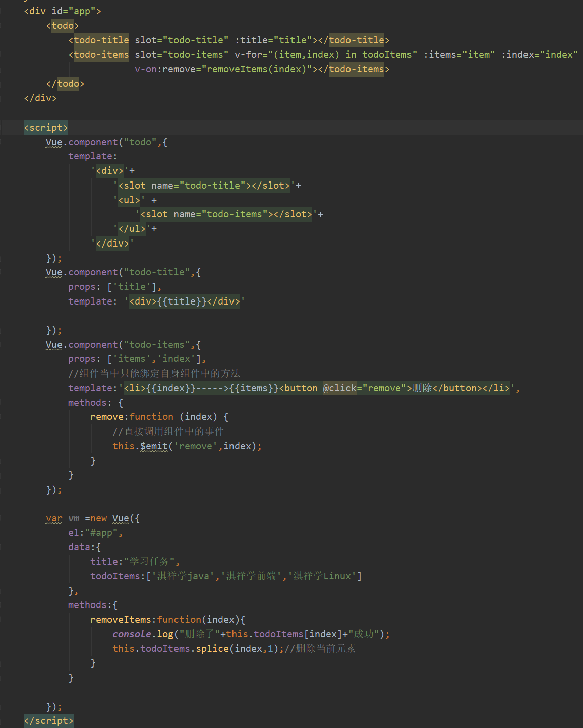This screenshot has width=583, height=728.
Task: Click the todoItems: key in data
Action: tap(118, 576)
